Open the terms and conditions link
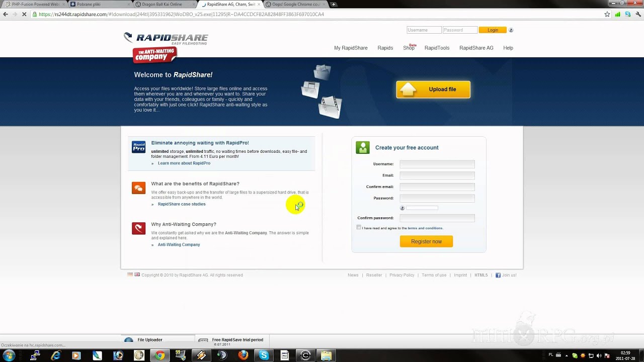Screen dimensions: 644x362 pyautogui.click(x=425, y=228)
